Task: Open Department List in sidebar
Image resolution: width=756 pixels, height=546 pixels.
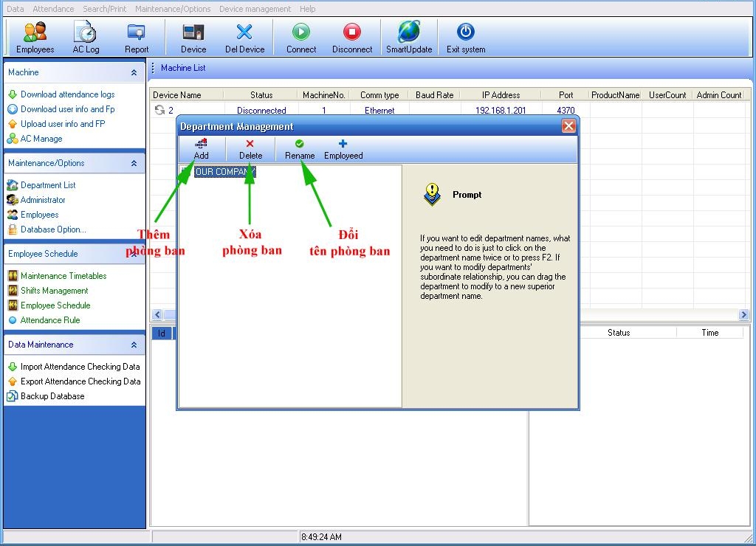Action: tap(48, 185)
